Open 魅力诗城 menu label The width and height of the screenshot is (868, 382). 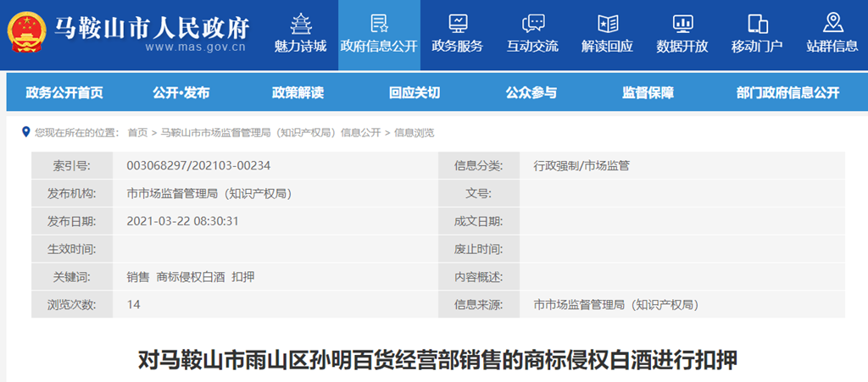point(301,47)
